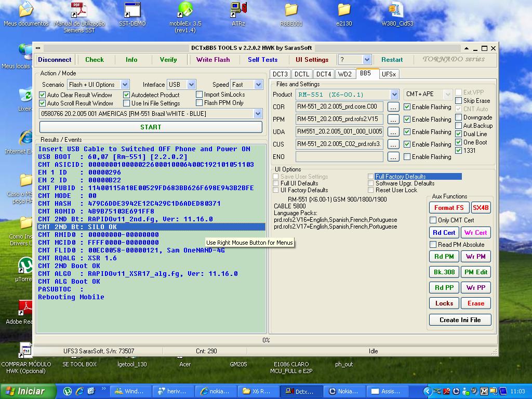Viewport: 532px width, 399px height.
Task: Click the Erase button in Aux Functions
Action: point(476,303)
